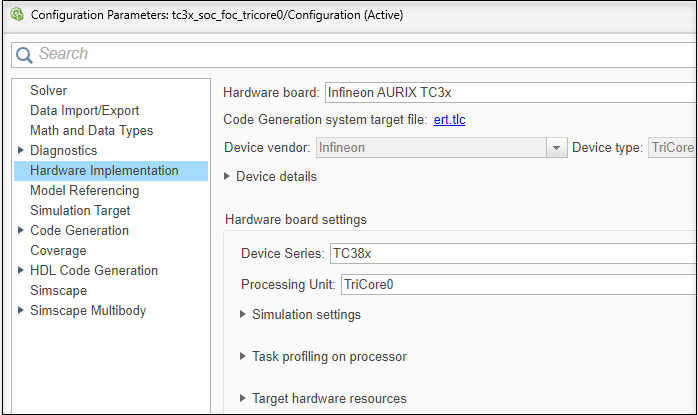Image resolution: width=698 pixels, height=415 pixels.
Task: Open the ert.tlc target file link
Action: click(449, 120)
